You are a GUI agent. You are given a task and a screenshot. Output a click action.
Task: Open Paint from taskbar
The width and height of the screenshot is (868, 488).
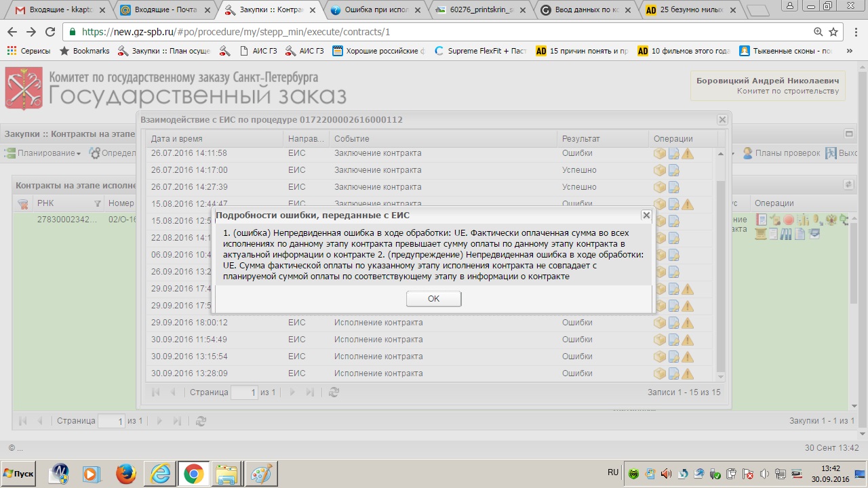[260, 474]
